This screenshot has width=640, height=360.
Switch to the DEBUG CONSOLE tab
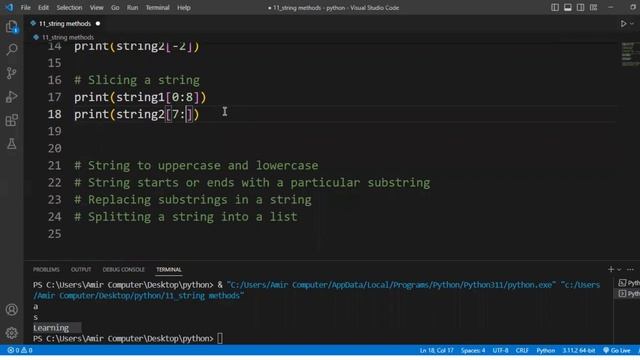[124, 269]
